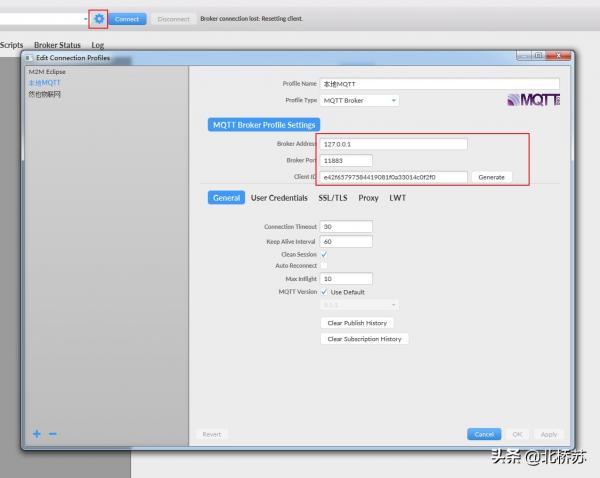Click the blue Connect button

coord(127,18)
